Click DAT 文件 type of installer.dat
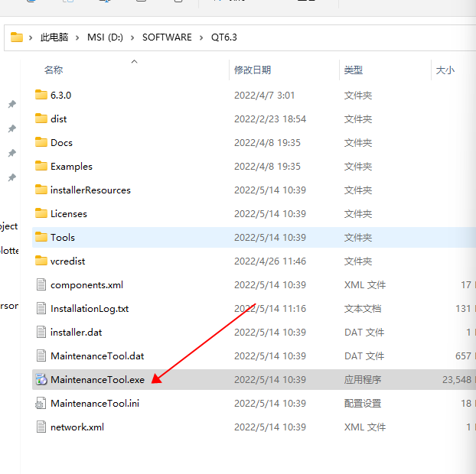 (x=364, y=333)
